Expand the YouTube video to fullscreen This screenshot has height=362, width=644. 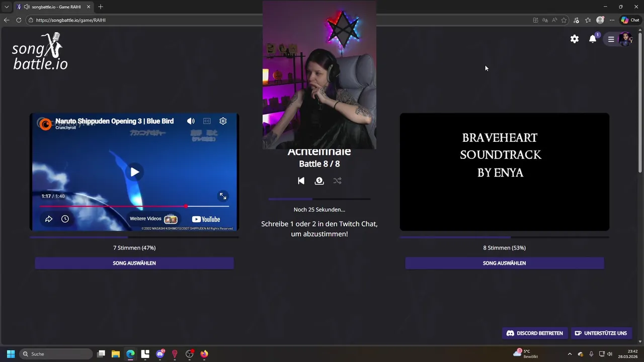coord(223,196)
